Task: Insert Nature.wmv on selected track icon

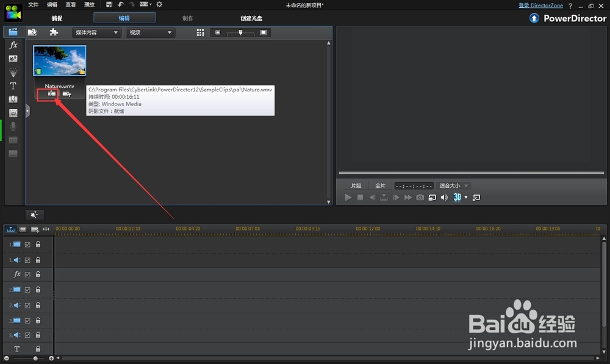Action: (x=51, y=94)
